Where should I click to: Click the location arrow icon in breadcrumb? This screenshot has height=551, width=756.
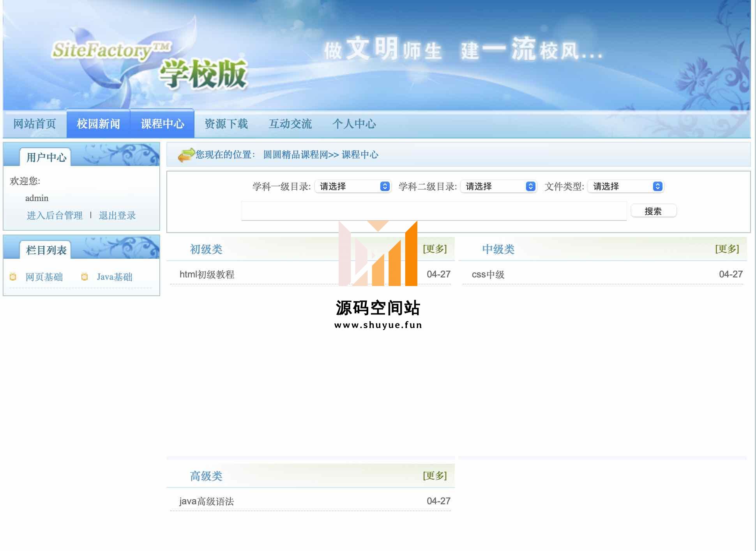pyautogui.click(x=186, y=155)
